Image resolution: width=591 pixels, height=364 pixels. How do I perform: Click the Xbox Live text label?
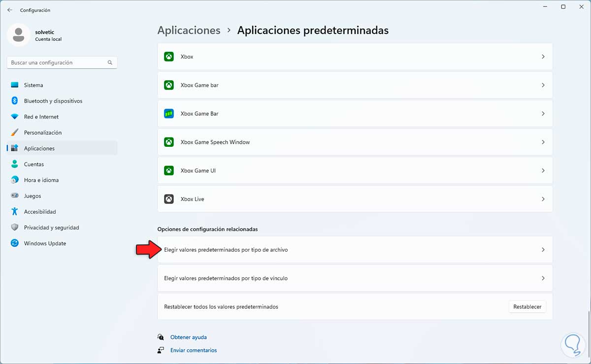pyautogui.click(x=193, y=199)
